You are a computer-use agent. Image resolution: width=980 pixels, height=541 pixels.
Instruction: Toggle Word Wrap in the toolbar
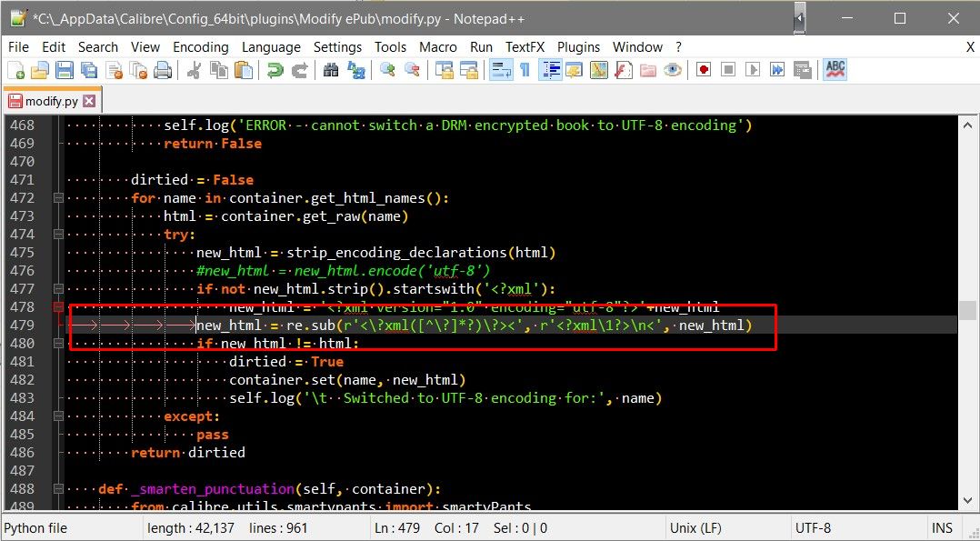501,70
